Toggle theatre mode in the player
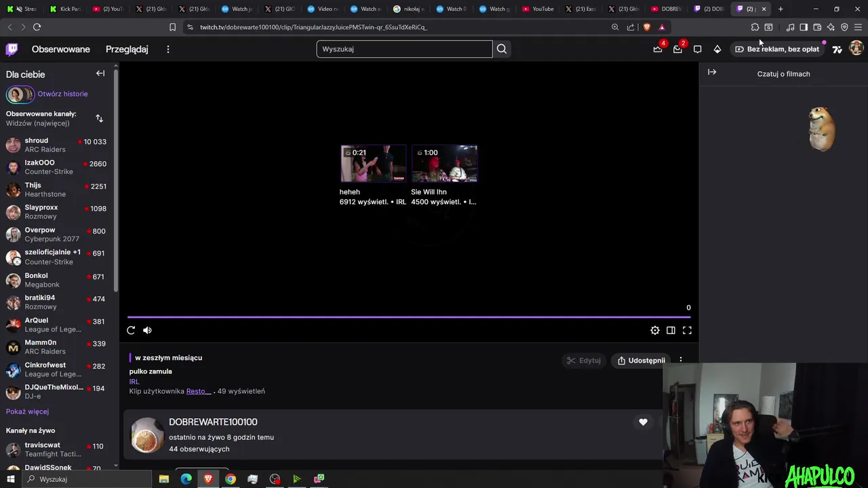Screen dimensions: 868x488 tap(671, 330)
